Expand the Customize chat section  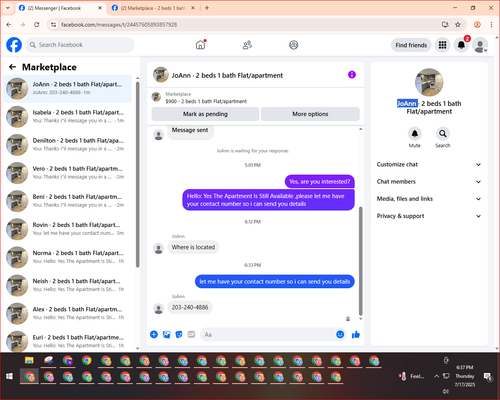429,164
